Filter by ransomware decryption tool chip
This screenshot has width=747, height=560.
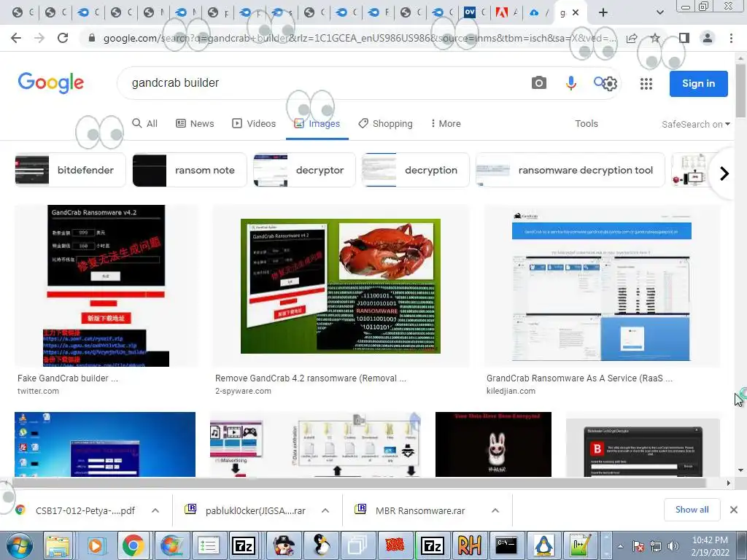[x=570, y=170]
